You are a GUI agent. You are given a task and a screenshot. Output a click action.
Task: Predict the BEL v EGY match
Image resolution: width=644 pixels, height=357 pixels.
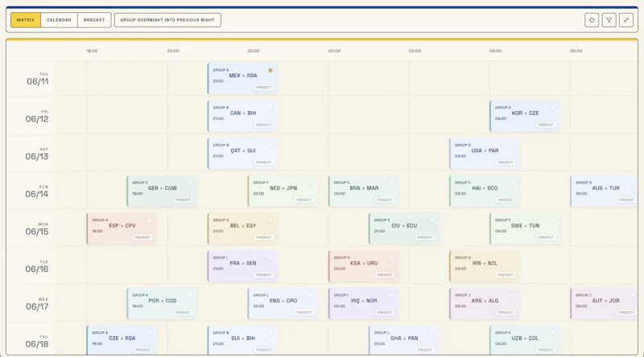tap(264, 237)
